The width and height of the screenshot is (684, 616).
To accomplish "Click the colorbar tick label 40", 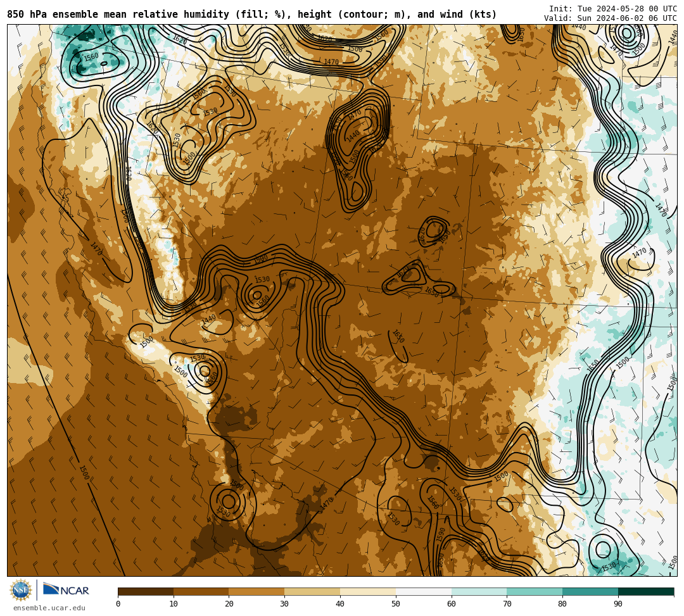I will pos(340,604).
